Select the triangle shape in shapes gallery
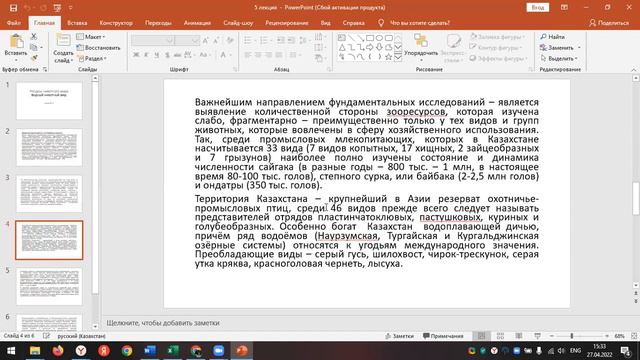Screen dimensions: 640x360 tap(342, 47)
